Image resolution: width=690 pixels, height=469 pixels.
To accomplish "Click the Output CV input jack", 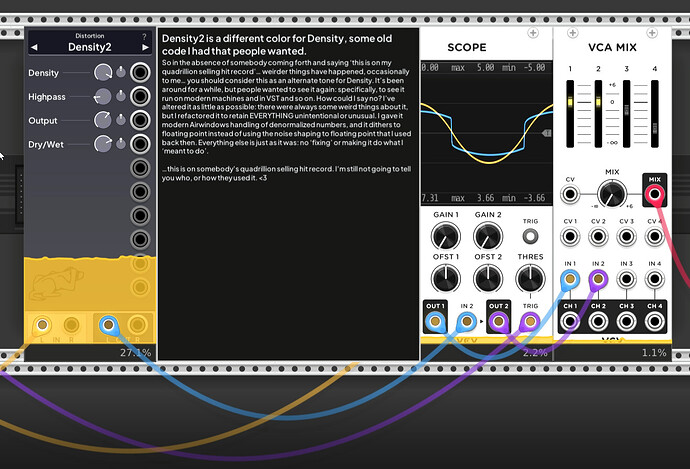I will [140, 120].
